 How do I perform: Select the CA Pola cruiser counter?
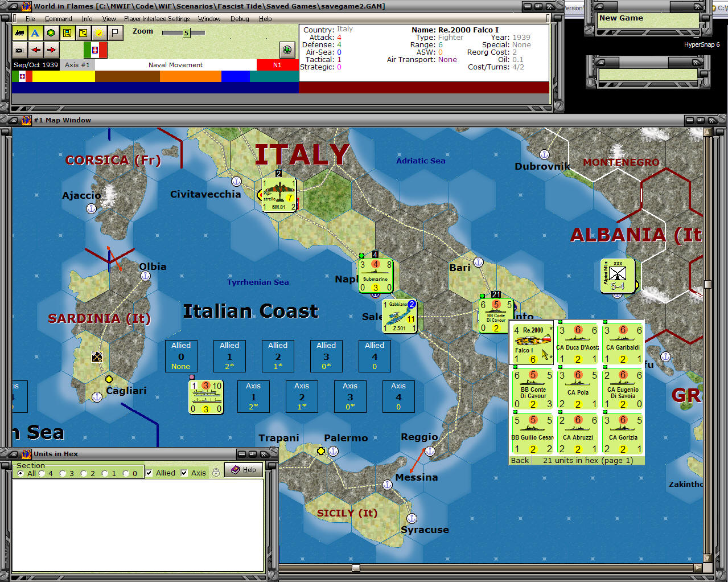click(x=578, y=389)
